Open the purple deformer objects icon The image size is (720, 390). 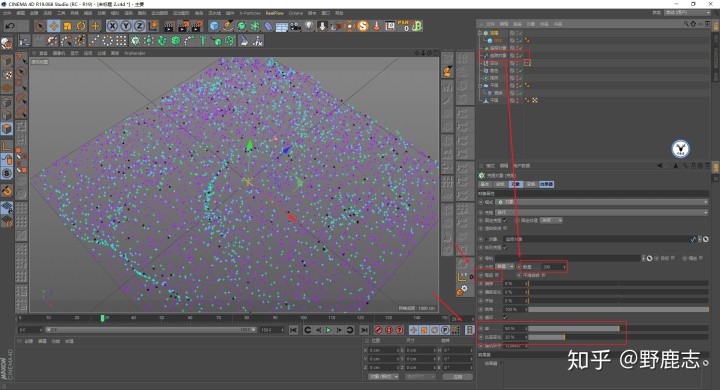coord(269,26)
